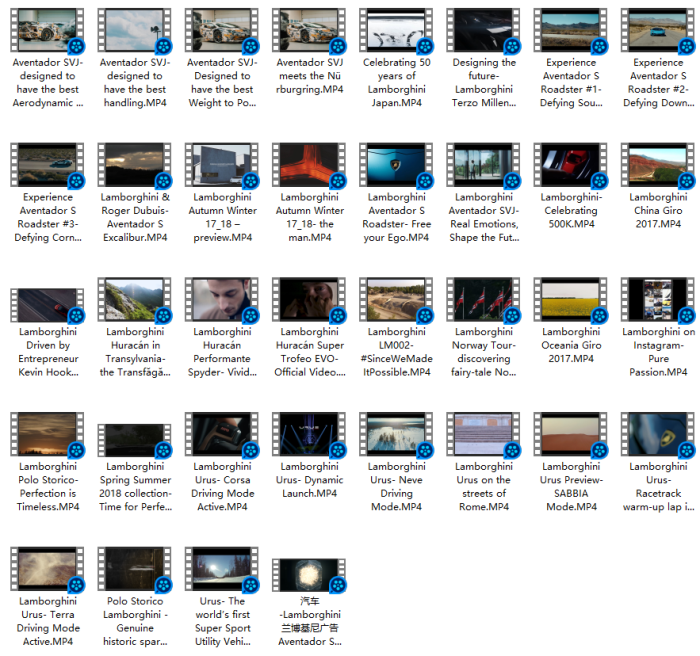This screenshot has width=700, height=656.
Task: Select Huracán Super Trofeo EVO Official Video icon
Action: coord(309,300)
